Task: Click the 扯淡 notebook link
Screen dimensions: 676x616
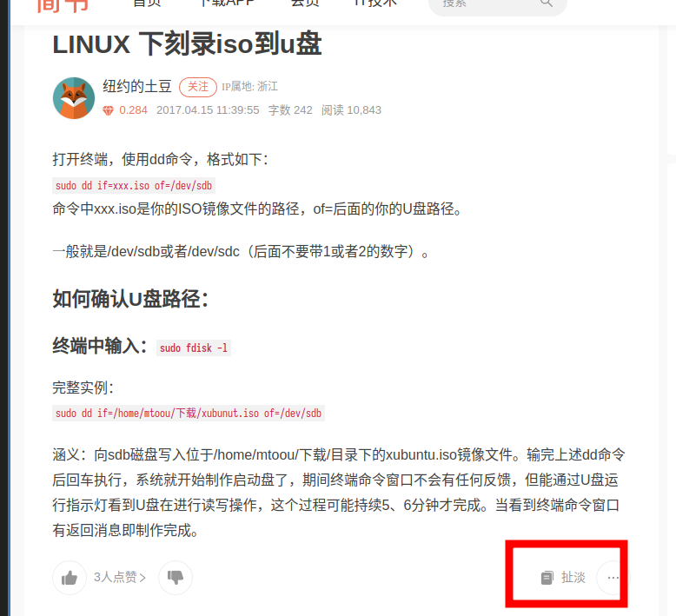Action: (x=573, y=577)
